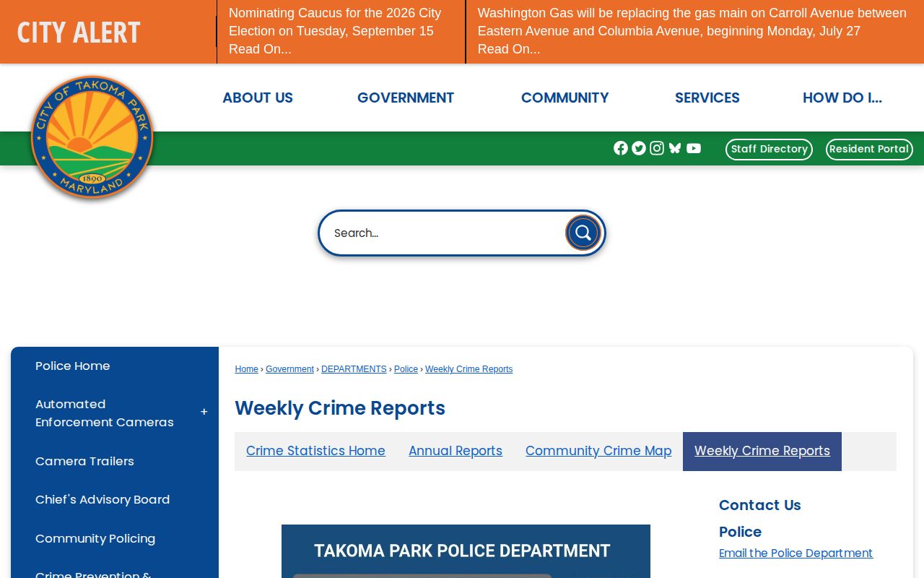Image resolution: width=924 pixels, height=578 pixels.
Task: Visit the Instagram icon link
Action: tap(657, 148)
